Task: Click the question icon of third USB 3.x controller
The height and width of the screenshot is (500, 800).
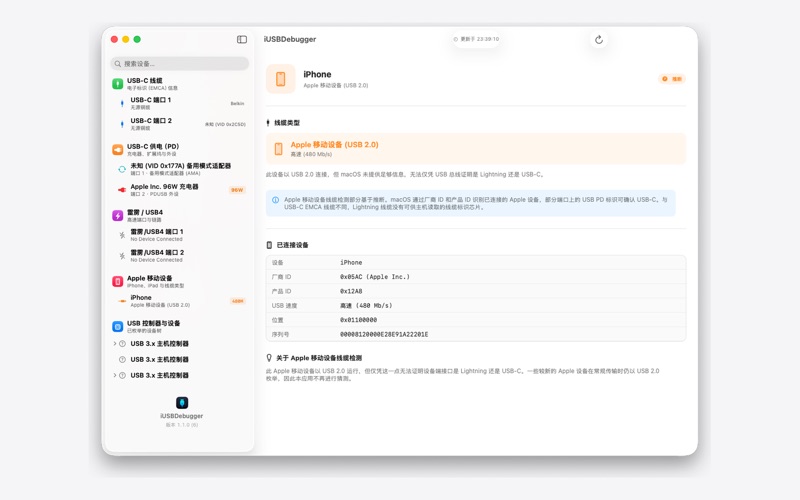Action: [x=122, y=376]
